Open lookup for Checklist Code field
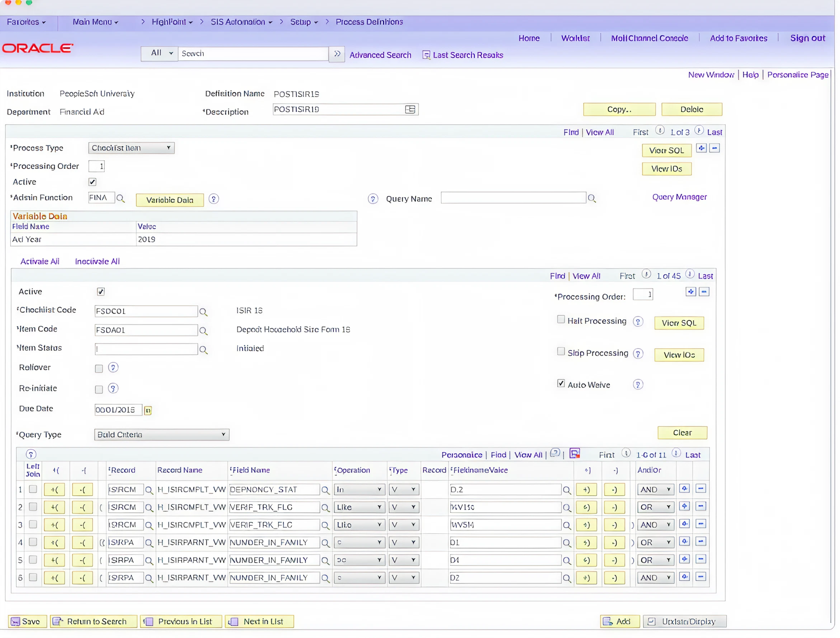The height and width of the screenshot is (638, 840). click(203, 312)
